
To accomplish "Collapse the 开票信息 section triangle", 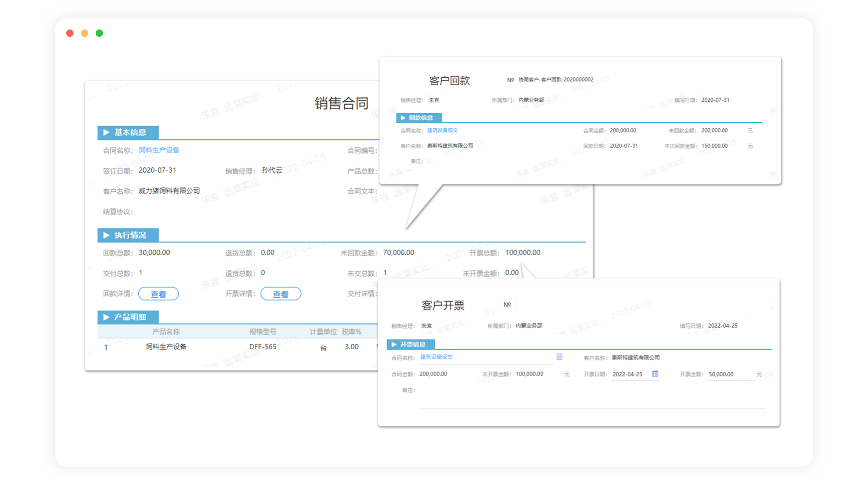I will pyautogui.click(x=394, y=344).
